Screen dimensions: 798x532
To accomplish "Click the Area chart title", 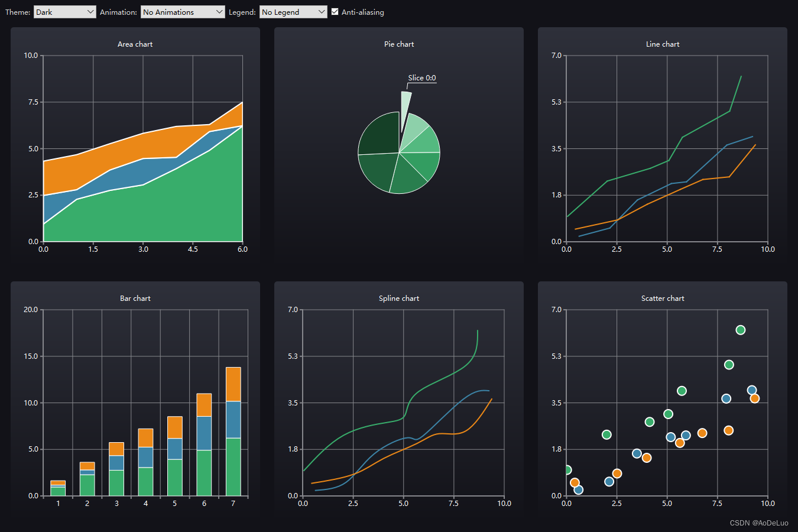I will coord(135,44).
